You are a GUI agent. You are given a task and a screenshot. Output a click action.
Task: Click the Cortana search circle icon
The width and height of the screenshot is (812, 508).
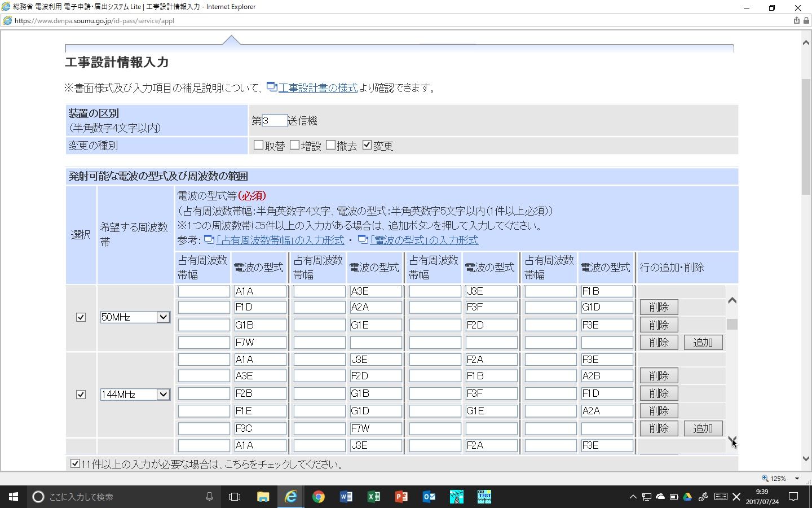pyautogui.click(x=38, y=497)
